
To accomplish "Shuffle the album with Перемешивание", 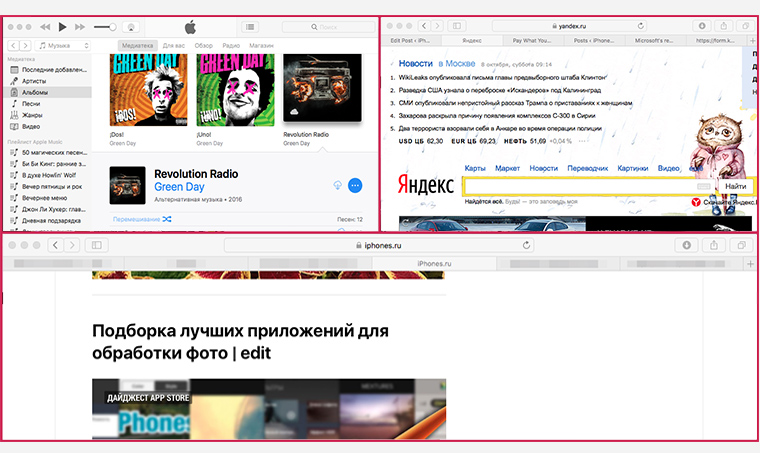I will tap(142, 219).
